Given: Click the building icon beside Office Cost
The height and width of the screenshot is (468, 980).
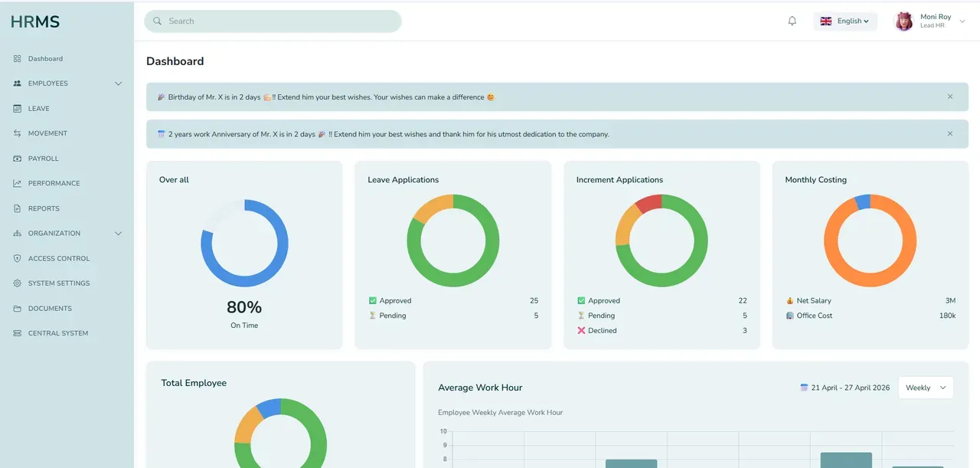Looking at the screenshot, I should click(790, 316).
